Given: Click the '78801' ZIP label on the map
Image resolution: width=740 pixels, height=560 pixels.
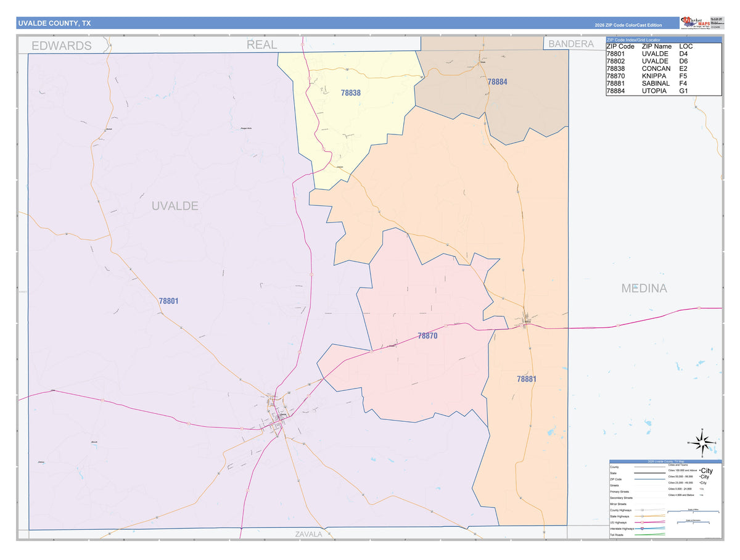Looking at the screenshot, I should 168,301.
